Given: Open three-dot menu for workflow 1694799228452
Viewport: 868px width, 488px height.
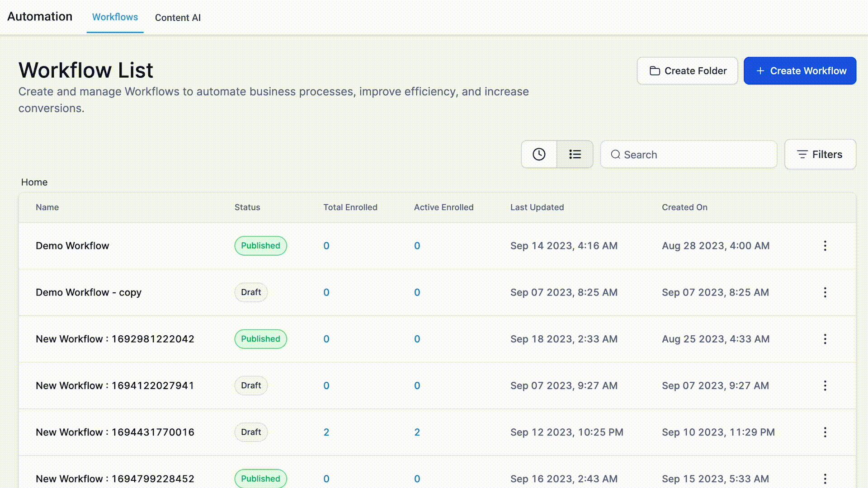Looking at the screenshot, I should (x=825, y=479).
